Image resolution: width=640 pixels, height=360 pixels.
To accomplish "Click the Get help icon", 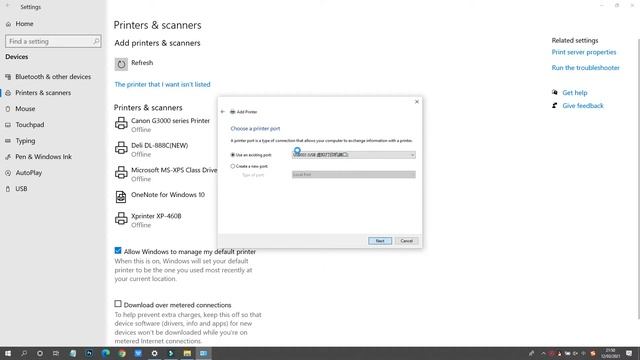I will pyautogui.click(x=555, y=93).
